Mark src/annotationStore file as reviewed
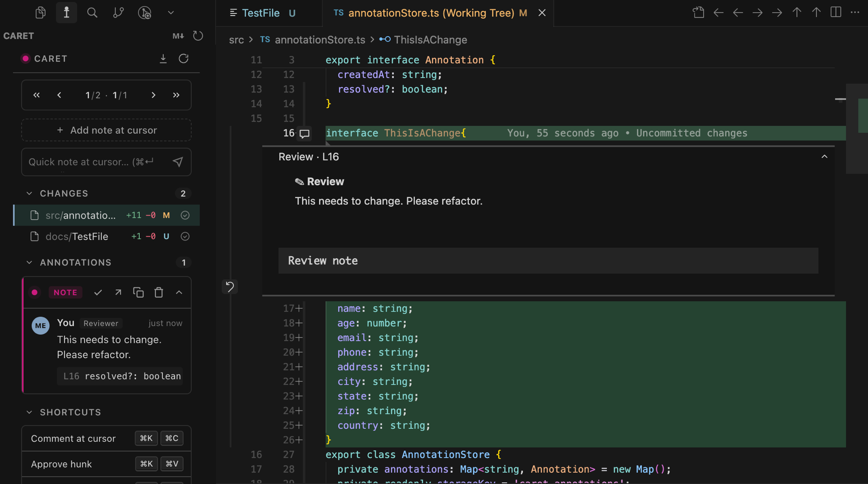868x484 pixels. [185, 215]
